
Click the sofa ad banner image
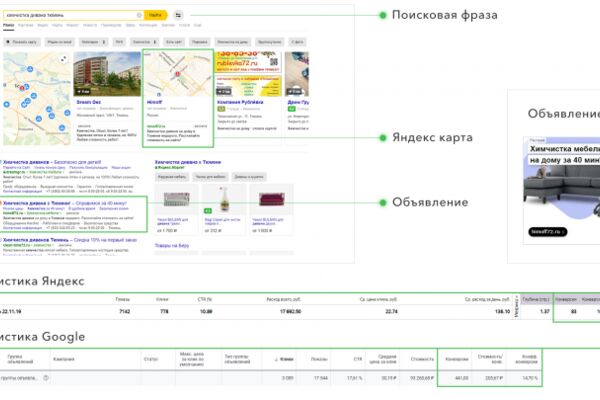coord(562,190)
